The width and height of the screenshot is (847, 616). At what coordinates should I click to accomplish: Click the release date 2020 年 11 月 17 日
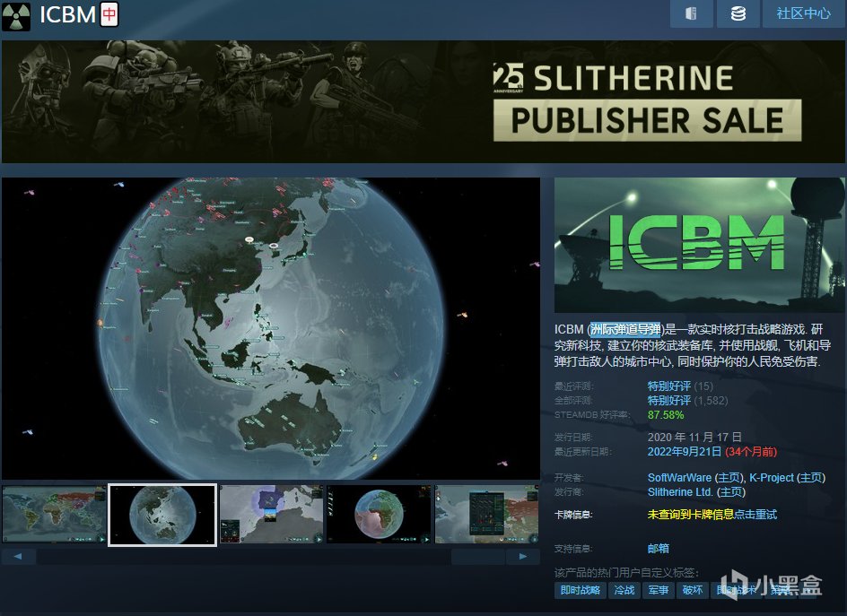694,437
